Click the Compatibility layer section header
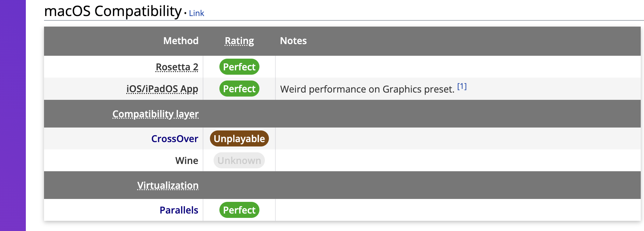The height and width of the screenshot is (231, 644). pos(155,114)
